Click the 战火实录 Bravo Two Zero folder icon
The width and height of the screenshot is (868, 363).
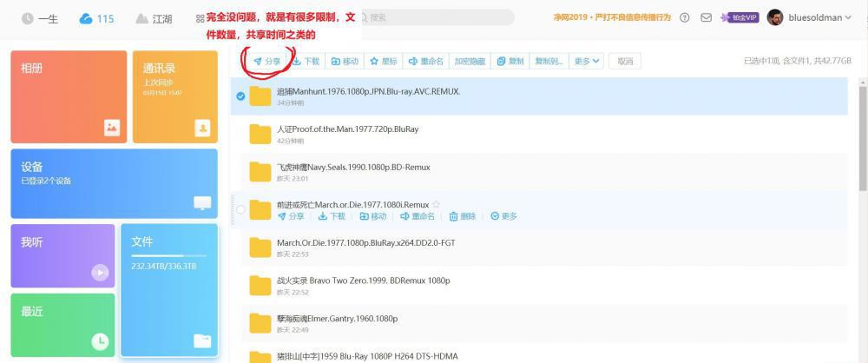click(260, 286)
